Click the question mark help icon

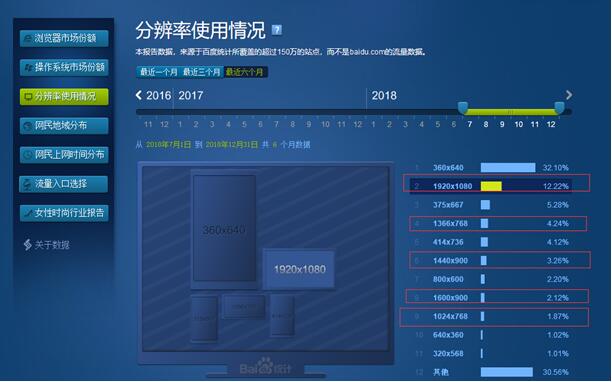point(277,30)
